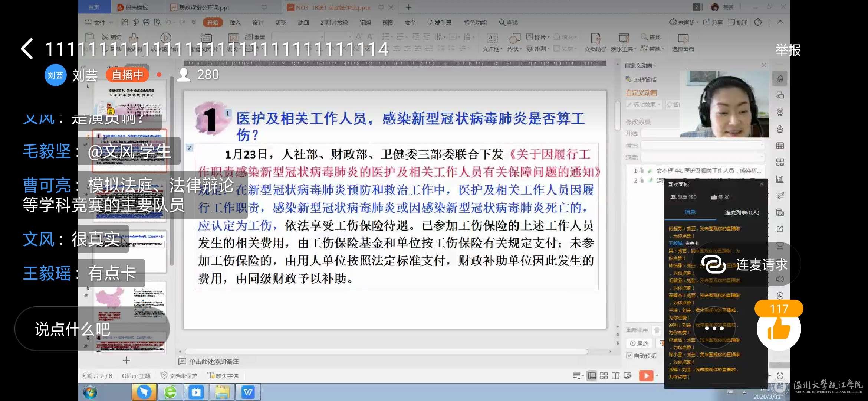Expand the 演示工具 dropdown
Screen dimensions: 868x401
pos(623,49)
